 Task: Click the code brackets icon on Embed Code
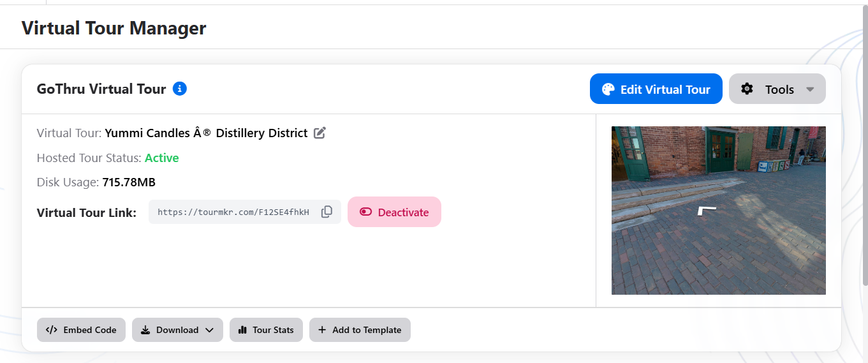pos(52,330)
